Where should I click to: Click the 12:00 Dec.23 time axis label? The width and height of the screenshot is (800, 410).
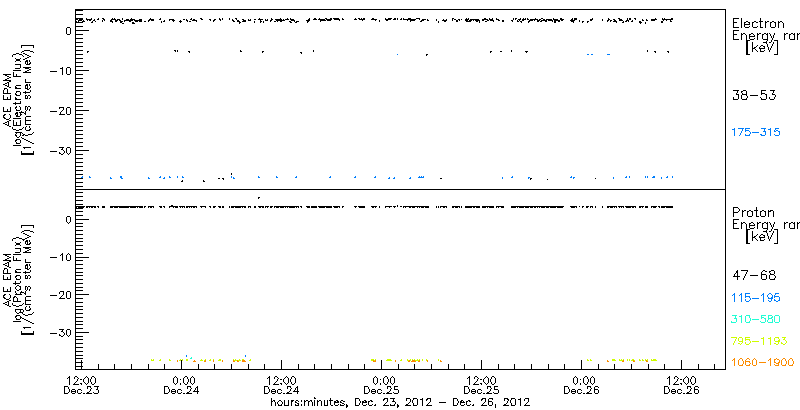coord(82,386)
